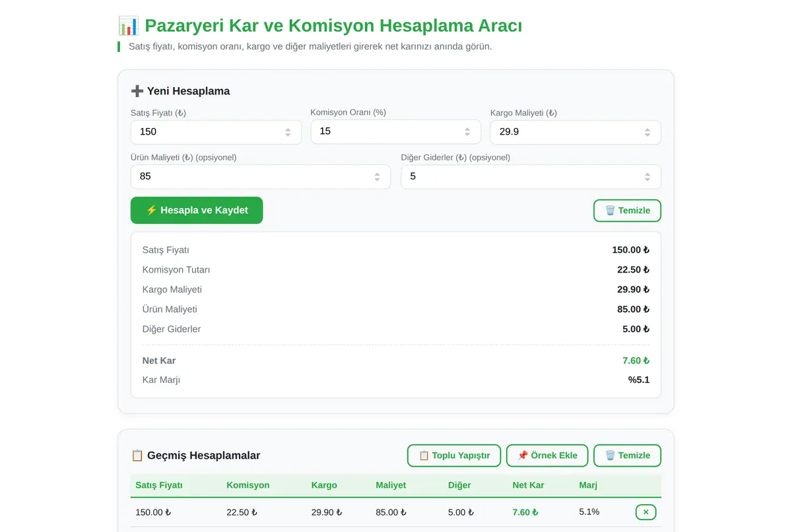Image resolution: width=792 pixels, height=532 pixels.
Task: Use the Komisyon Oranı spinner arrows
Action: coord(467,131)
